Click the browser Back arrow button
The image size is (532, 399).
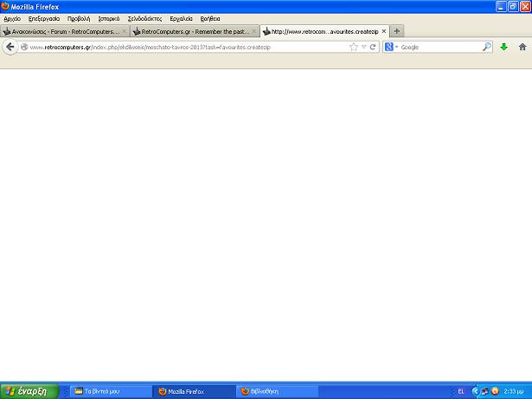coord(10,47)
